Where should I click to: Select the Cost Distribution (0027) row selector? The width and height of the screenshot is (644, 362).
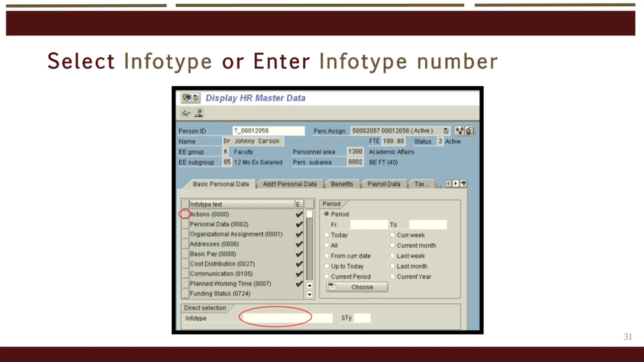tap(185, 264)
